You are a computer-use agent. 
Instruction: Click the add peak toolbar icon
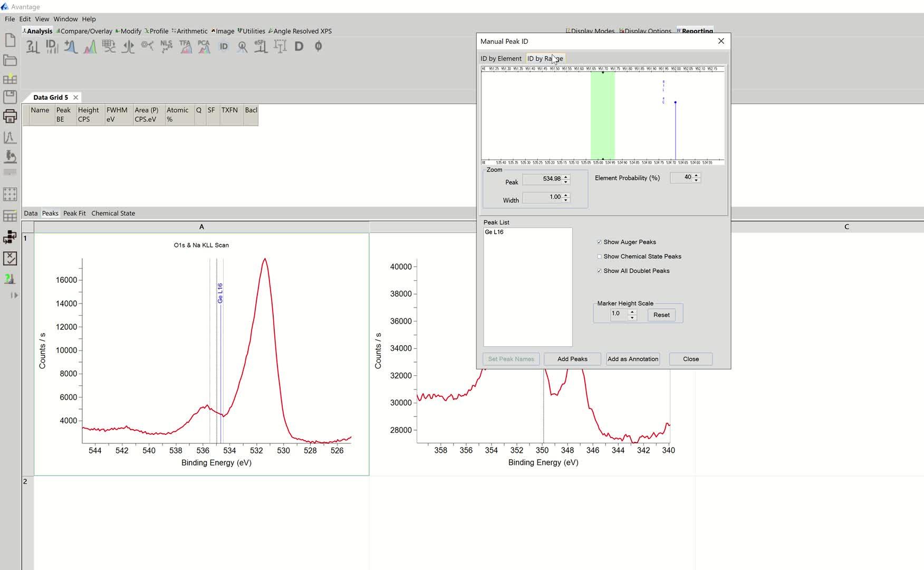pyautogui.click(x=71, y=46)
